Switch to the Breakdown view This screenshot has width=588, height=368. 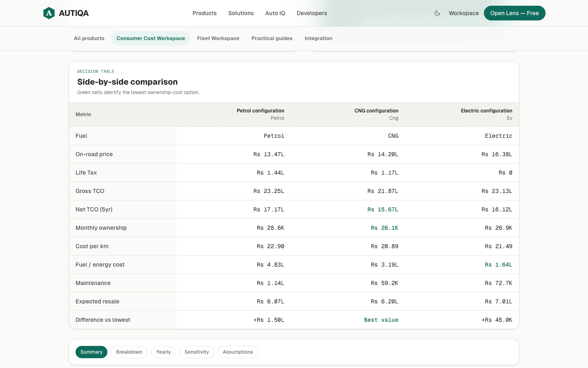click(x=129, y=352)
